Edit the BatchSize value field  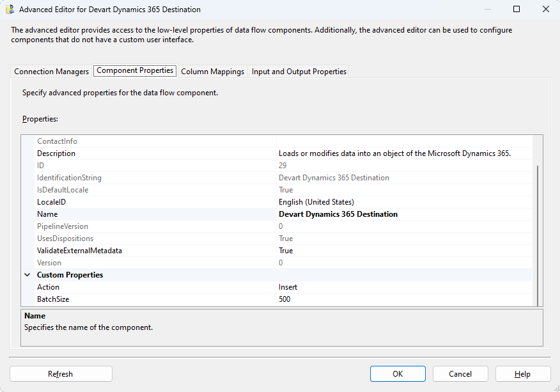click(x=403, y=299)
